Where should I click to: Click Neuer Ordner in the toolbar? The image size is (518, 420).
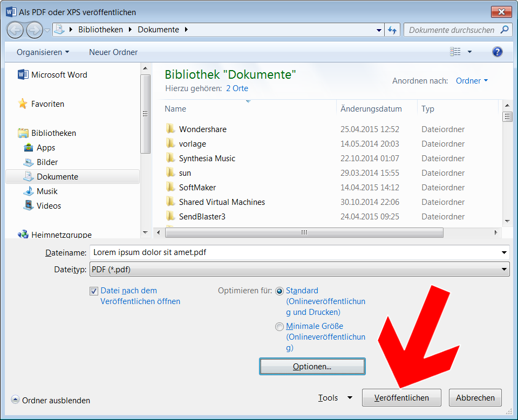coord(113,52)
